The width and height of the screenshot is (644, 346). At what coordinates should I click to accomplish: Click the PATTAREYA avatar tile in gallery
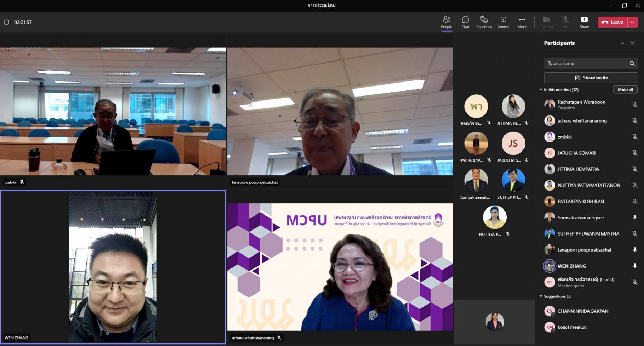(x=476, y=143)
